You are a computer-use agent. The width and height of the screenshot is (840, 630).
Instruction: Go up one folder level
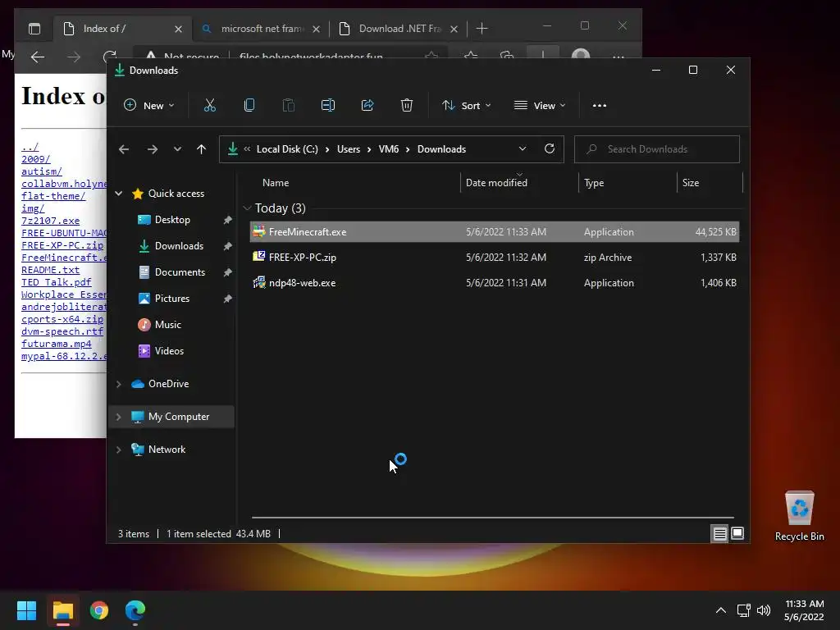(x=202, y=149)
